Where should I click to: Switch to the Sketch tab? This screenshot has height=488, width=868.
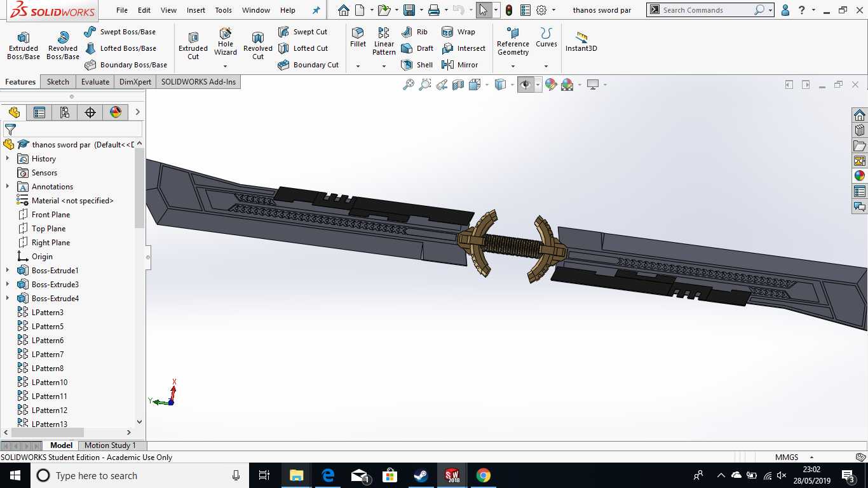click(58, 82)
